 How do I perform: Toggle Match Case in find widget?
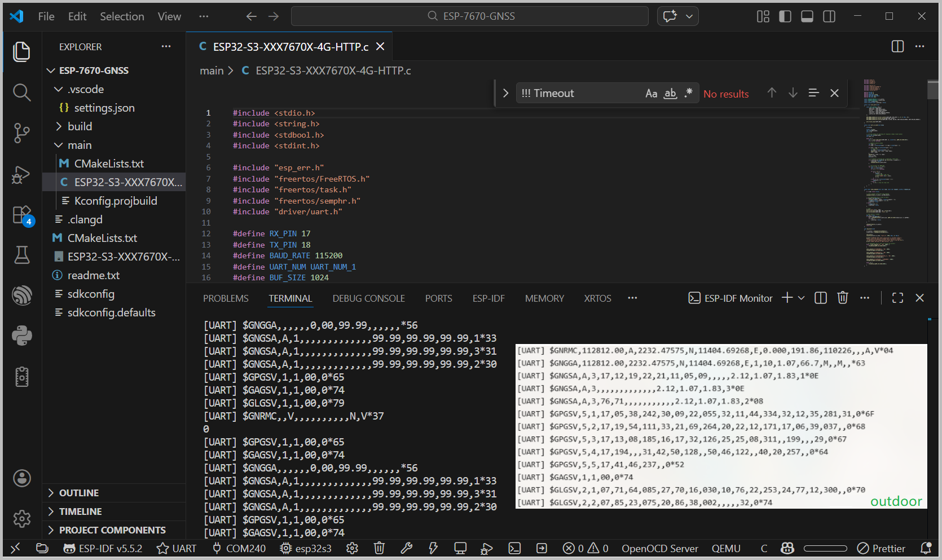(651, 94)
